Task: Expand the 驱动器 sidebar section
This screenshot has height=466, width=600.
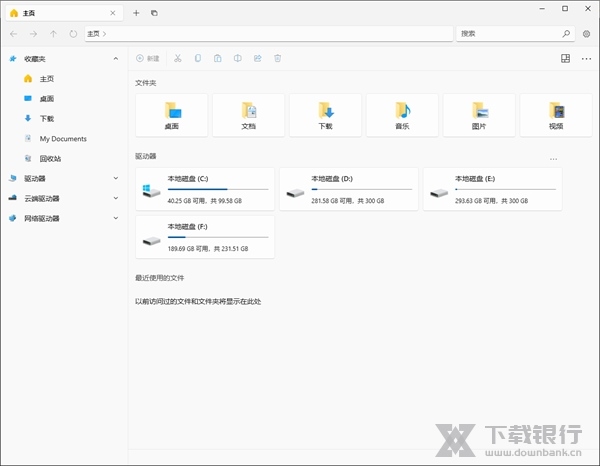Action: (116, 178)
